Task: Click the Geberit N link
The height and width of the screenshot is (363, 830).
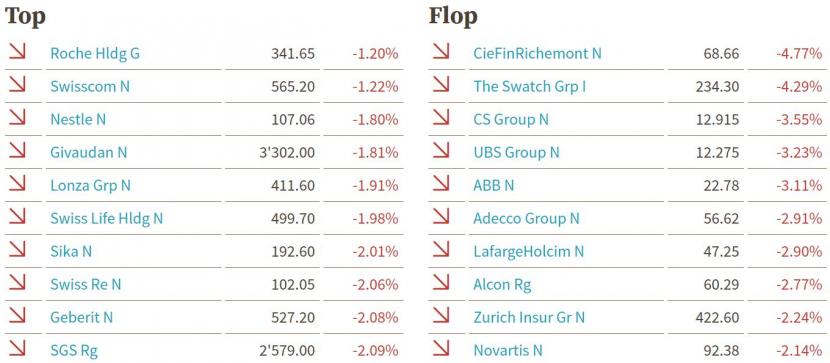Action: (82, 317)
